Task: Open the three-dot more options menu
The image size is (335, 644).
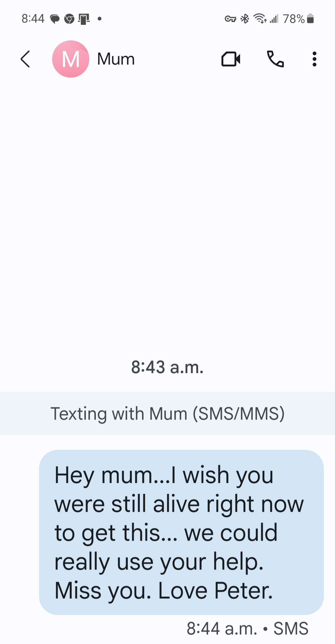Action: 314,59
